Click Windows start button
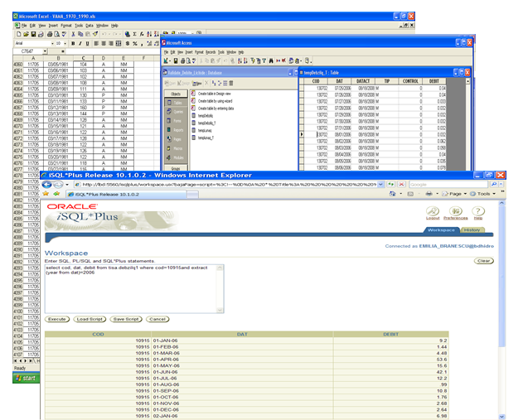This screenshot has height=420, width=523. [x=26, y=378]
